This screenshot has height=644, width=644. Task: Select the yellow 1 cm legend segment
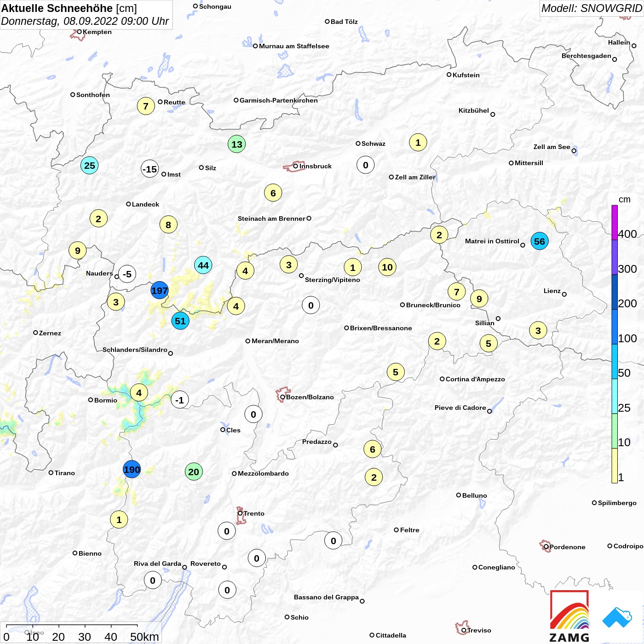point(615,466)
